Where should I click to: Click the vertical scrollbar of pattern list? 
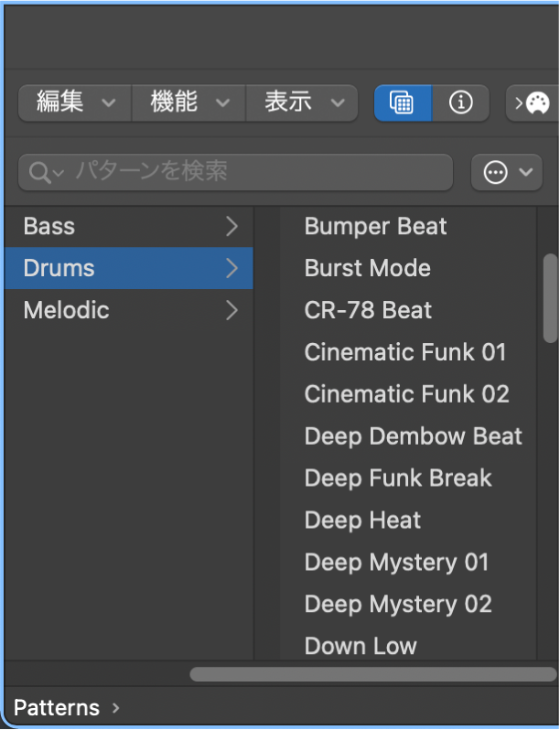(550, 297)
